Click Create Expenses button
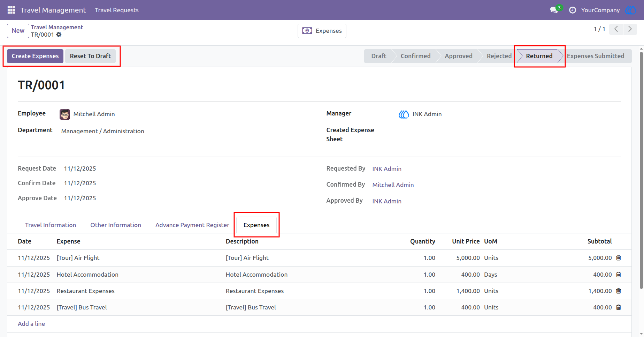644x337 pixels. (x=35, y=56)
